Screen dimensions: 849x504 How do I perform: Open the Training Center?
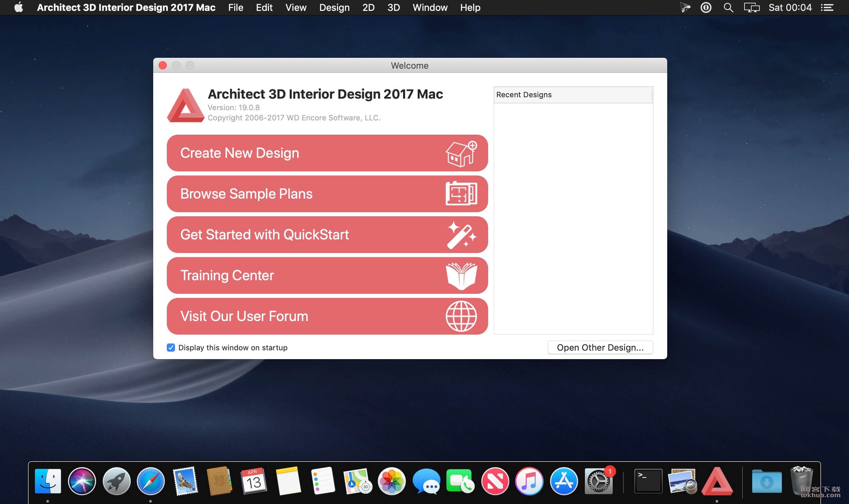click(327, 275)
